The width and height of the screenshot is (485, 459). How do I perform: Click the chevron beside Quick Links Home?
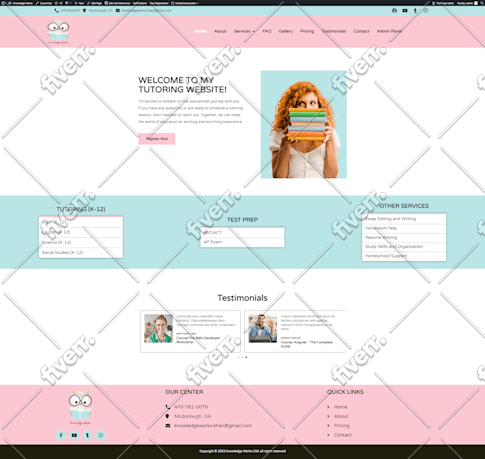coord(328,407)
